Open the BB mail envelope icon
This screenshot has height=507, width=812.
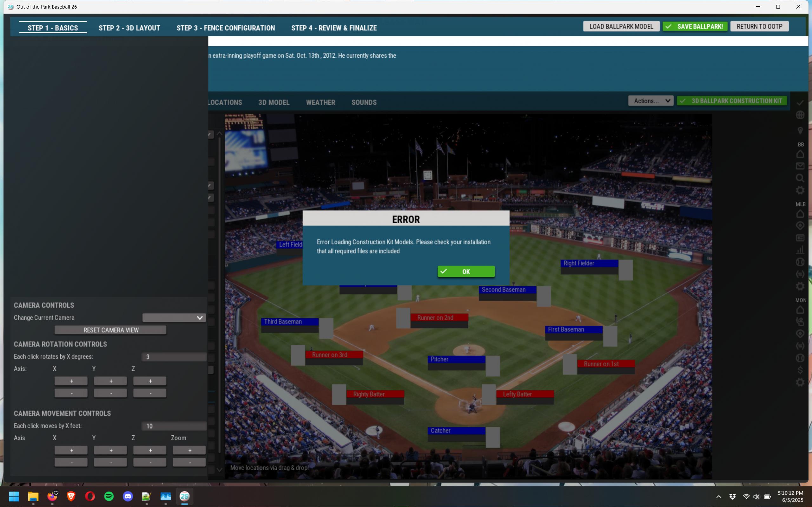pos(800,166)
